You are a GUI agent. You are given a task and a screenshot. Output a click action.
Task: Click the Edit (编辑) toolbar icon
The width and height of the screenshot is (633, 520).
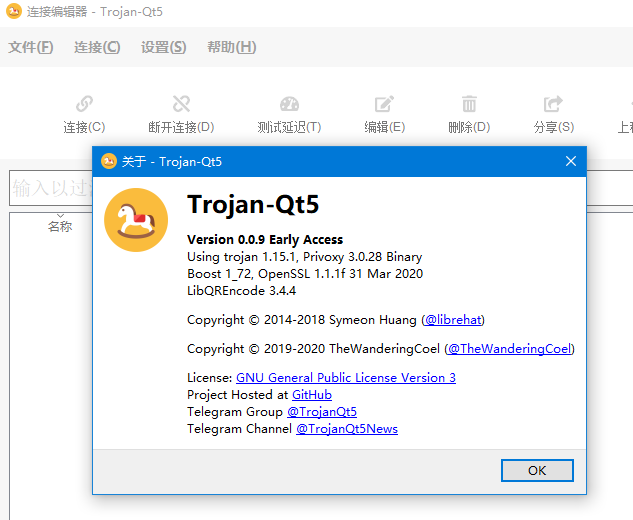(x=384, y=104)
